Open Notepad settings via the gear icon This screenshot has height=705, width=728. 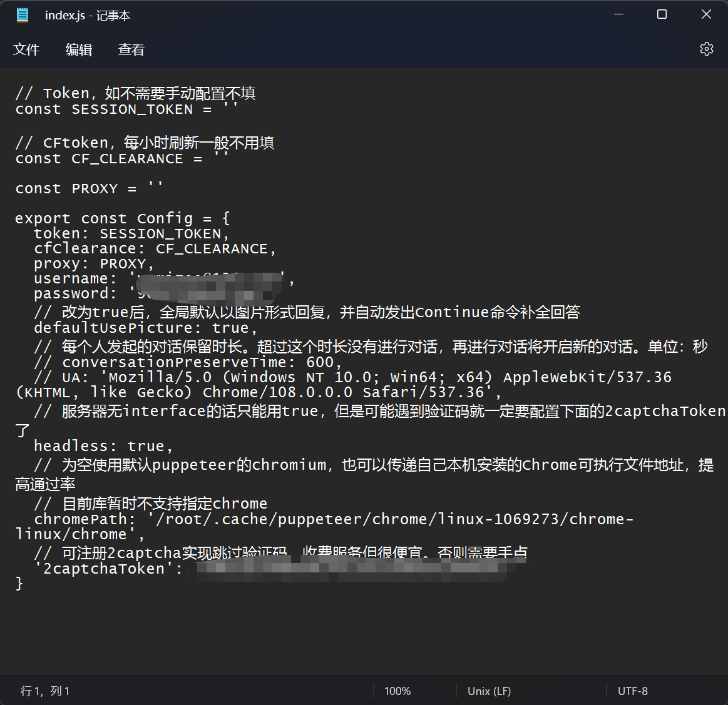tap(707, 48)
